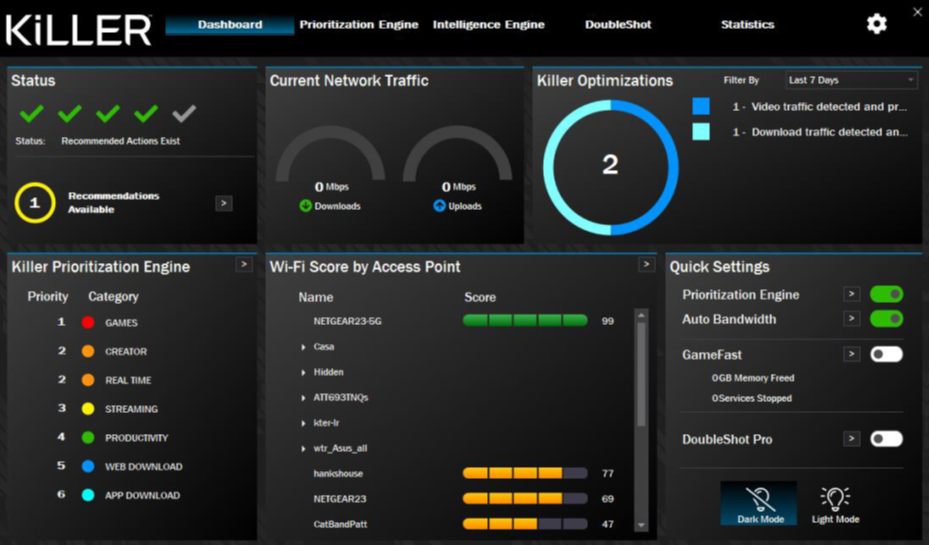
Task: Click the green PRODUCTIVITY category dot
Action: pos(88,437)
